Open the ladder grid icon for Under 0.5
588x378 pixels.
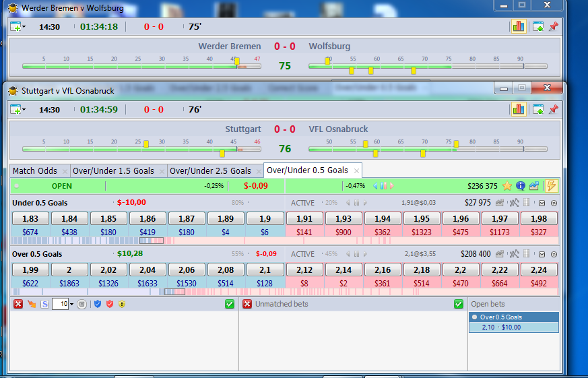click(x=527, y=203)
